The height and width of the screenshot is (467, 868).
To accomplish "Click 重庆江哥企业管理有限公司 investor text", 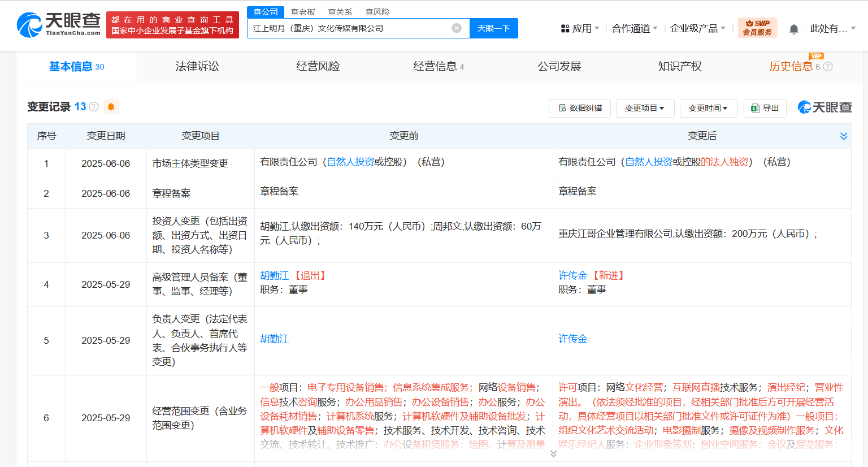I will [x=615, y=234].
